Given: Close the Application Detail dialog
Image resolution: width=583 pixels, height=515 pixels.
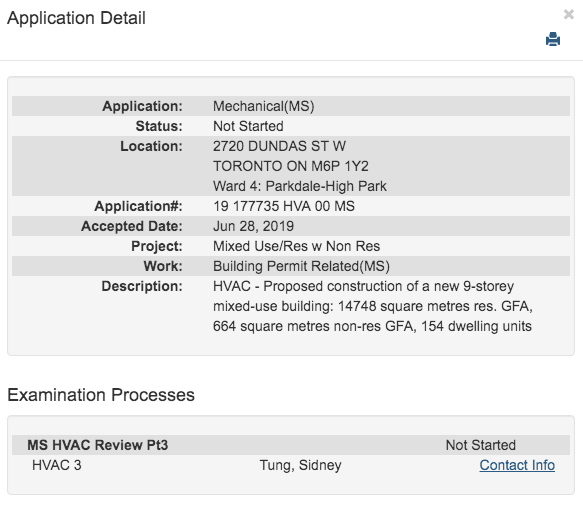Looking at the screenshot, I should click(x=568, y=15).
